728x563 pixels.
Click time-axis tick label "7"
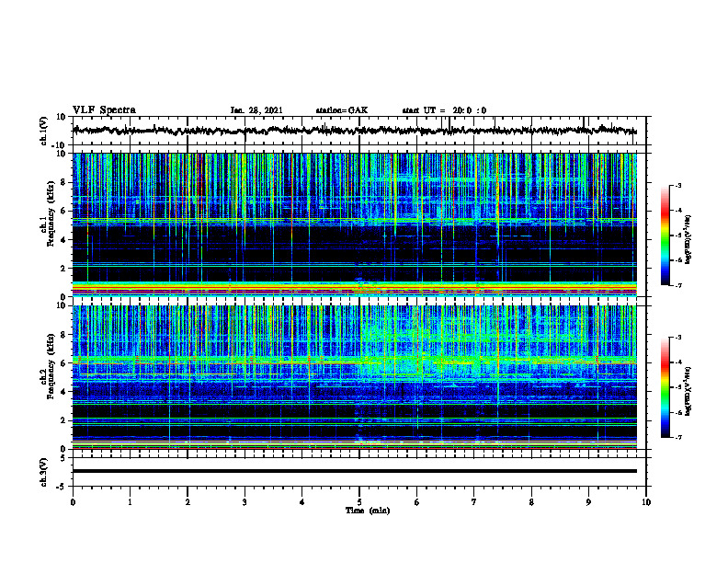[x=474, y=502]
